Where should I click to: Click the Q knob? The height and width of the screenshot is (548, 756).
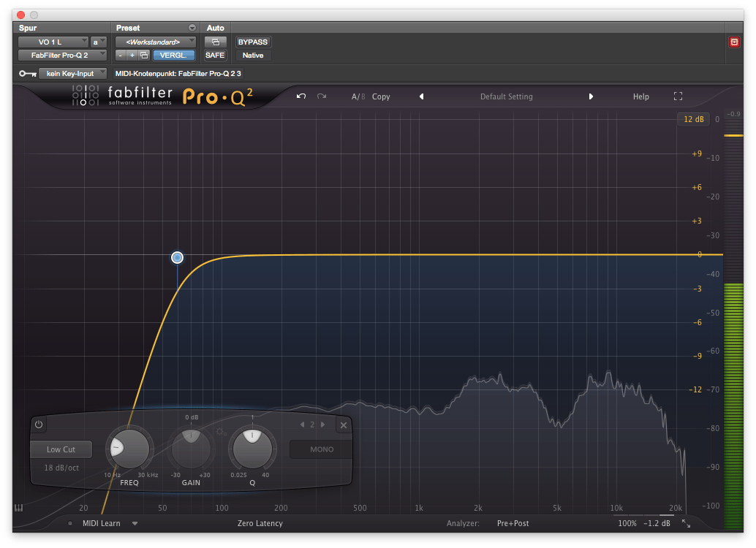point(252,449)
